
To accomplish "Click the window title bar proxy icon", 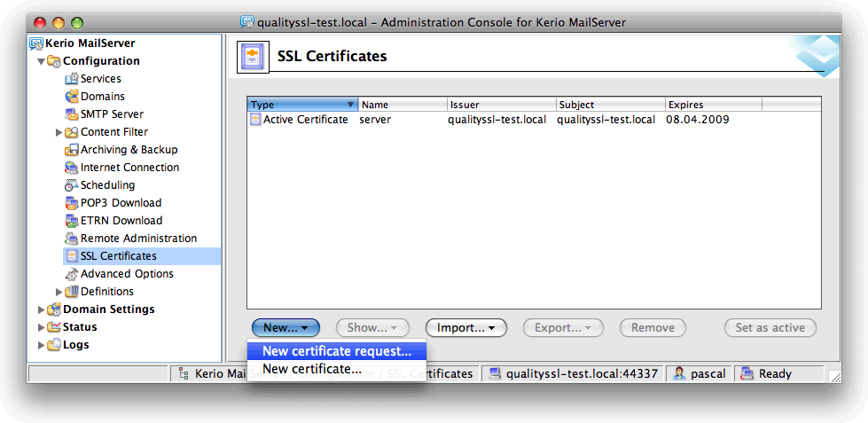I will [247, 23].
